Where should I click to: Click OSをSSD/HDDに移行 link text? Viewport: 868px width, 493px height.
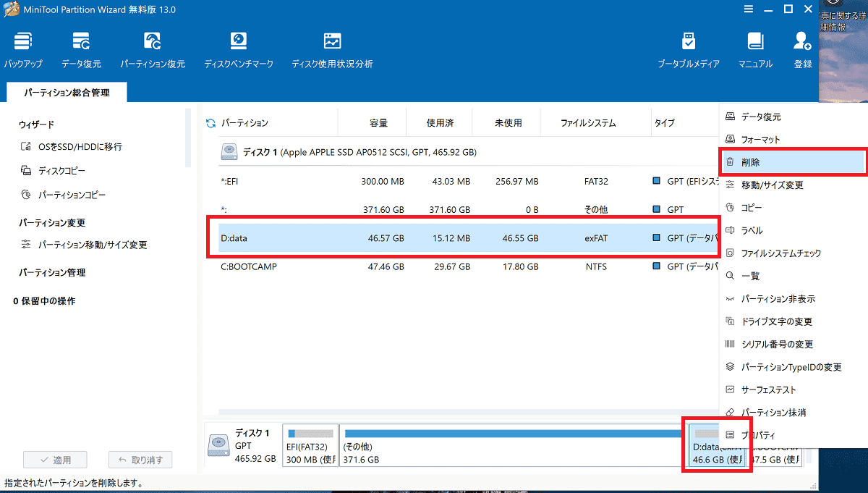tap(80, 147)
